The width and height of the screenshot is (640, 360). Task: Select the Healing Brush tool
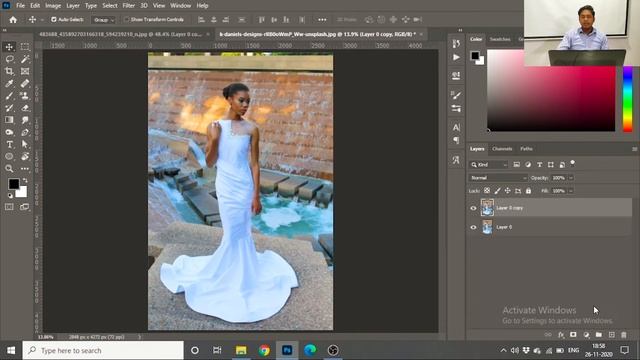click(x=25, y=84)
